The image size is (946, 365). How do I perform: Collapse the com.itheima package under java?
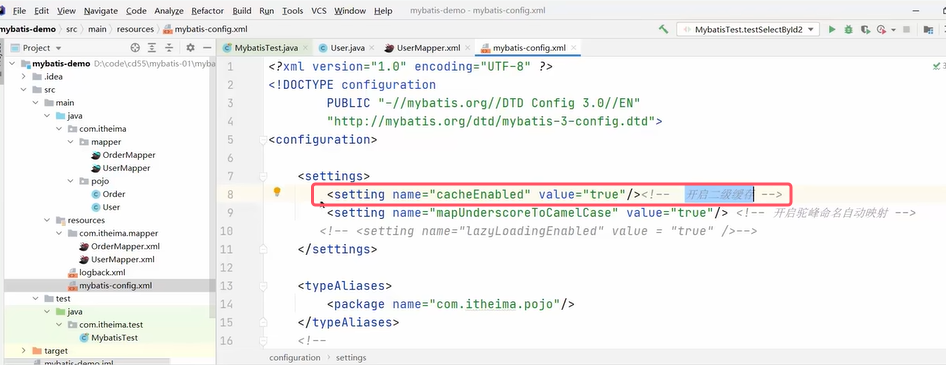[59, 129]
